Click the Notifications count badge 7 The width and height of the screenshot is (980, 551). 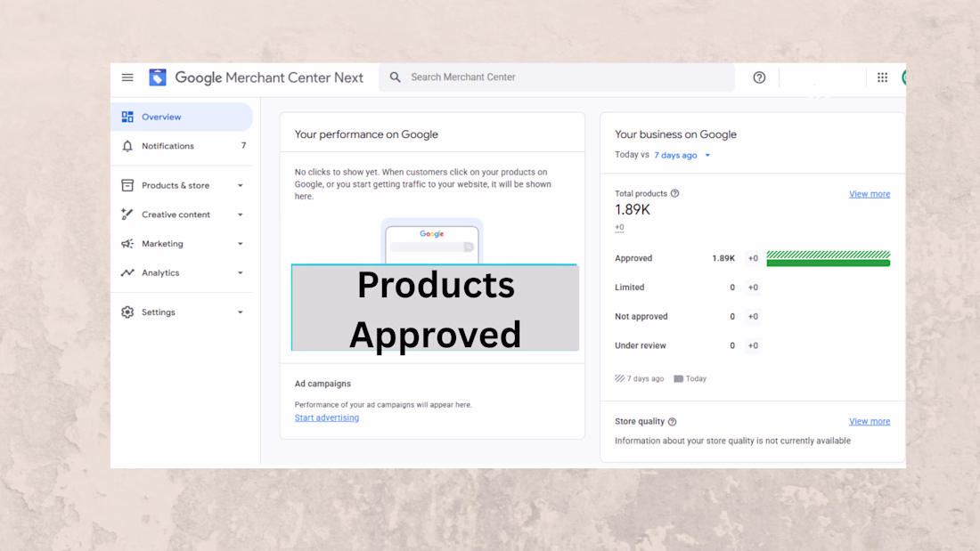point(244,146)
